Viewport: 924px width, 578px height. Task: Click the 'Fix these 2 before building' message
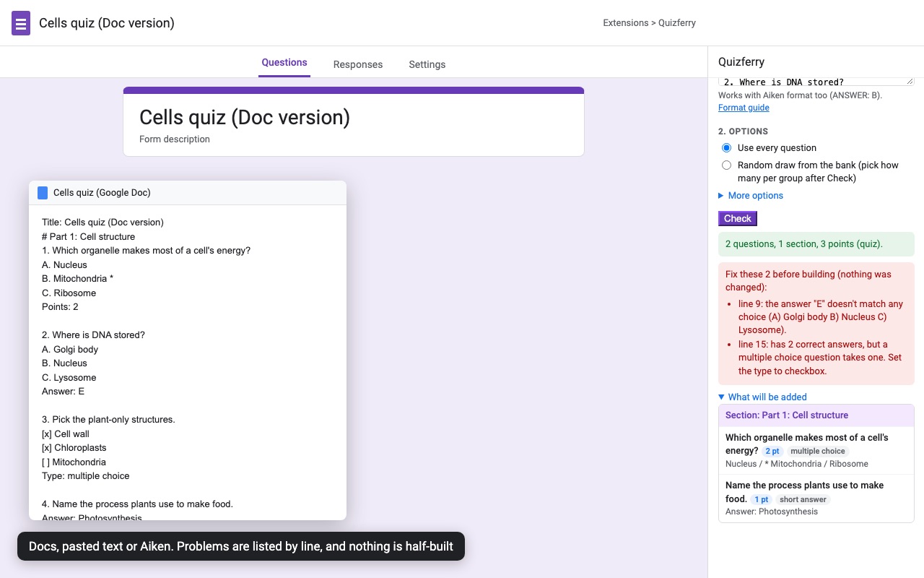click(808, 281)
